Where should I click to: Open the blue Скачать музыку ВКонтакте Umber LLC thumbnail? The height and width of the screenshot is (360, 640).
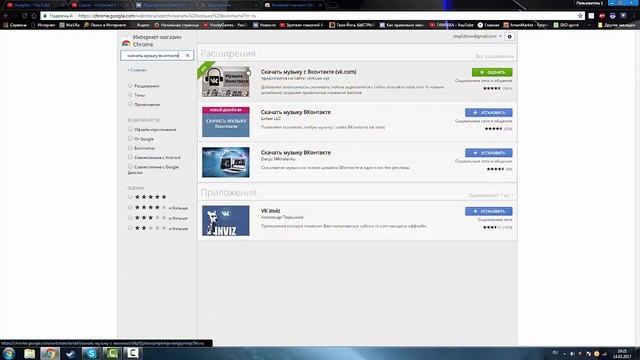tap(226, 122)
